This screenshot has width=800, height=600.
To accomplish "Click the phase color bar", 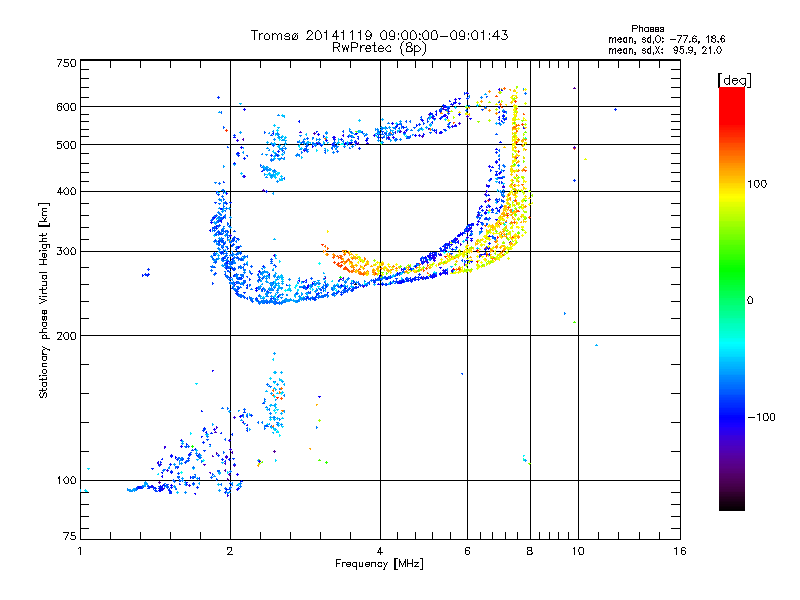I will pyautogui.click(x=732, y=299).
